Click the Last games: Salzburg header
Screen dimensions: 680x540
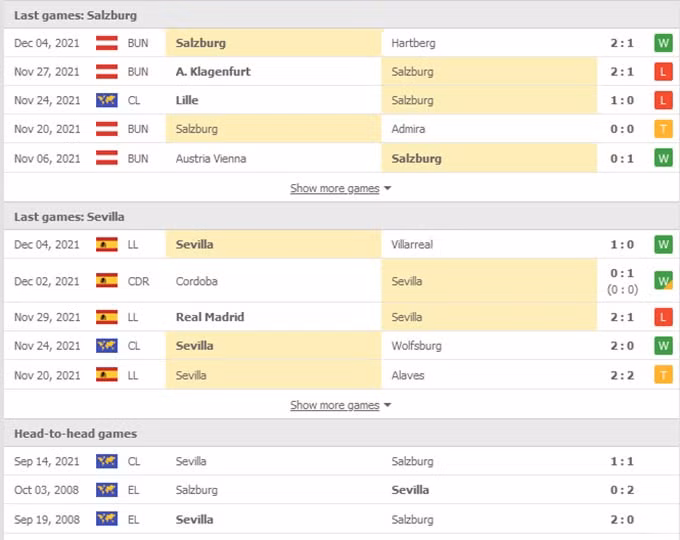[75, 16]
